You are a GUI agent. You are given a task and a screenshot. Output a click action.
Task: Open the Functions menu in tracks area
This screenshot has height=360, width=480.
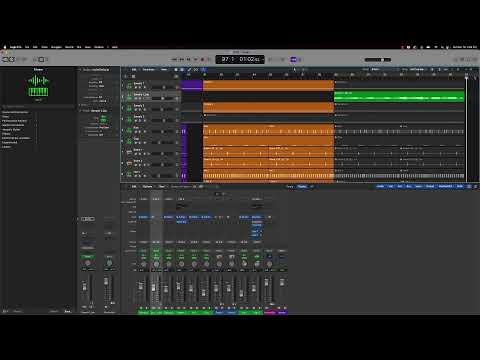pos(149,70)
